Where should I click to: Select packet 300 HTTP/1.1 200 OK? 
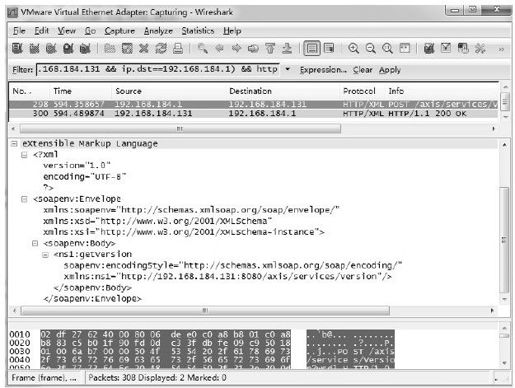click(253, 114)
